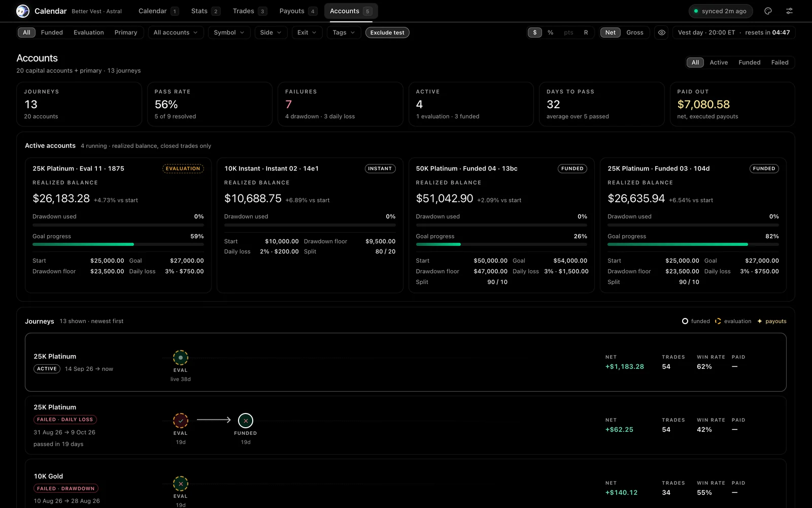
Task: Switch units to pts display
Action: [568, 33]
